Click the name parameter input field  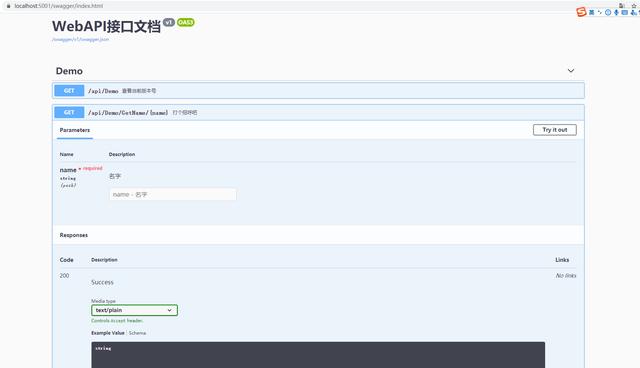173,195
